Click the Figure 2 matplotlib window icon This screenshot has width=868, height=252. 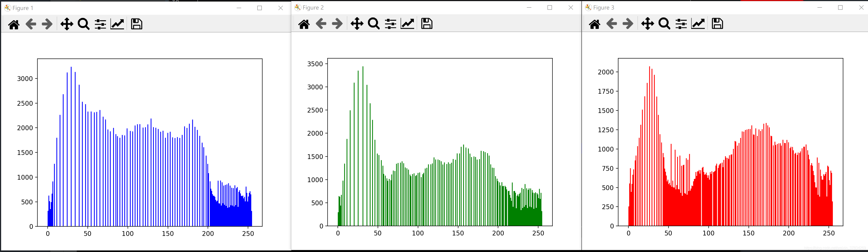pyautogui.click(x=298, y=7)
